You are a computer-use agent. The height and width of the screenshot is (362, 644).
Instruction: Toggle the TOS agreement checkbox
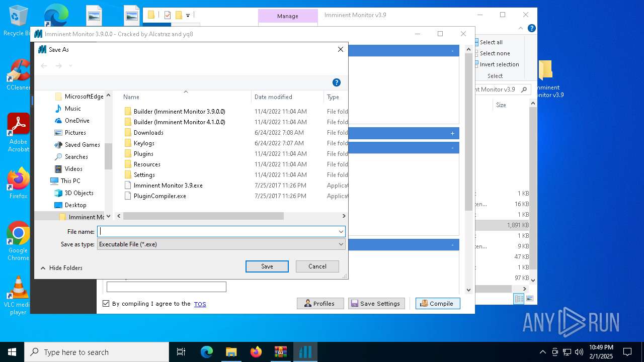pos(106,304)
